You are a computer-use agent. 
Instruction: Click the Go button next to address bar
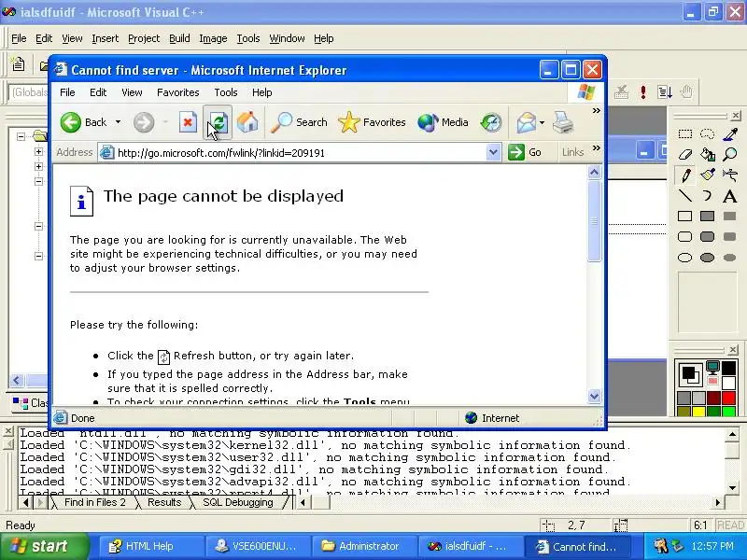(x=525, y=152)
